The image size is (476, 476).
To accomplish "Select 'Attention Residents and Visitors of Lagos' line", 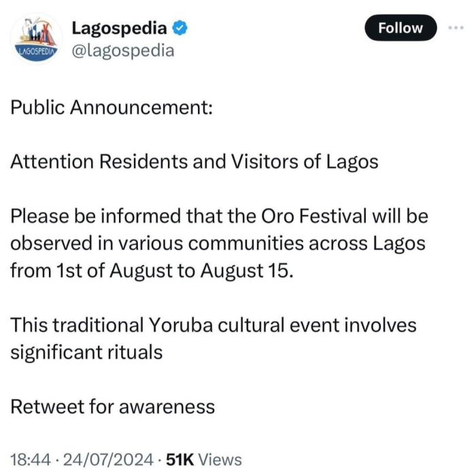I will (x=194, y=162).
